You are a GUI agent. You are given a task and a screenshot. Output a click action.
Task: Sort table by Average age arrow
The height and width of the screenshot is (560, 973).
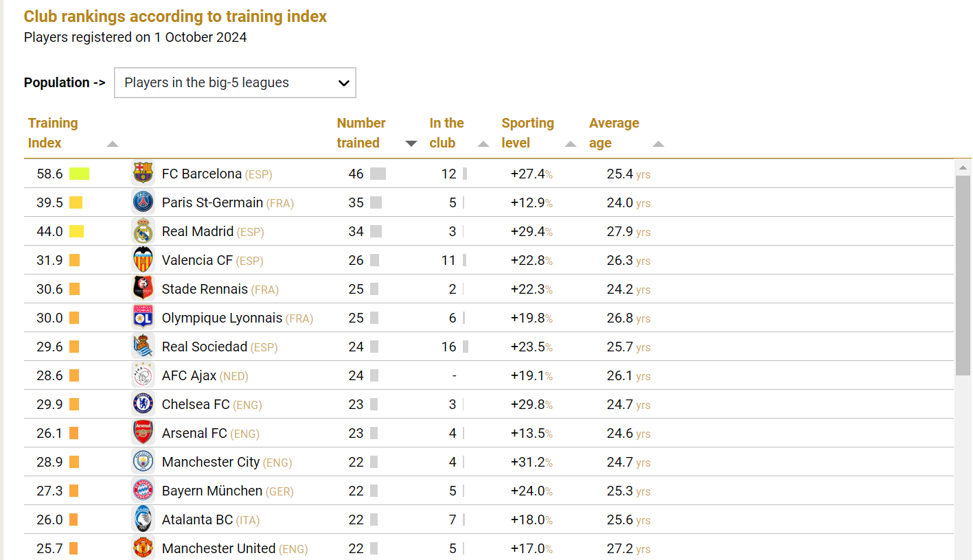(x=659, y=143)
